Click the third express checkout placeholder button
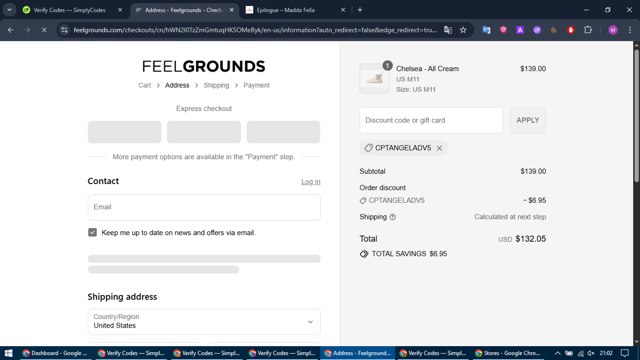This screenshot has height=360, width=640. [283, 132]
